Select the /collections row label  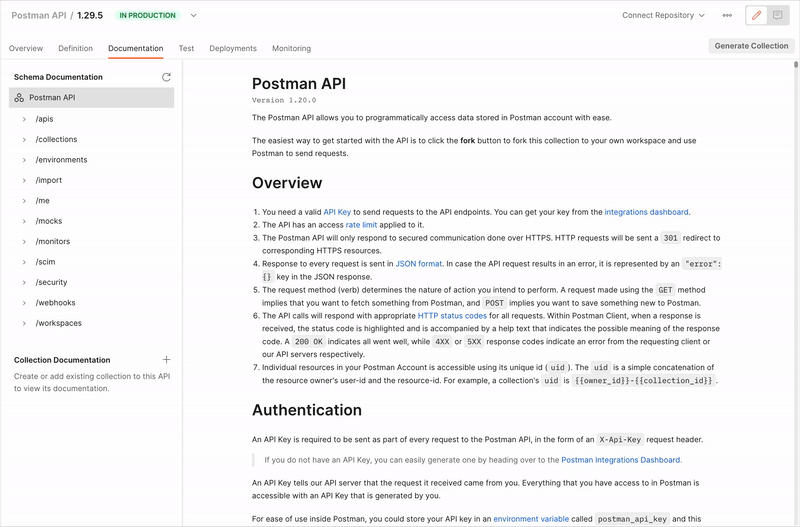click(57, 139)
